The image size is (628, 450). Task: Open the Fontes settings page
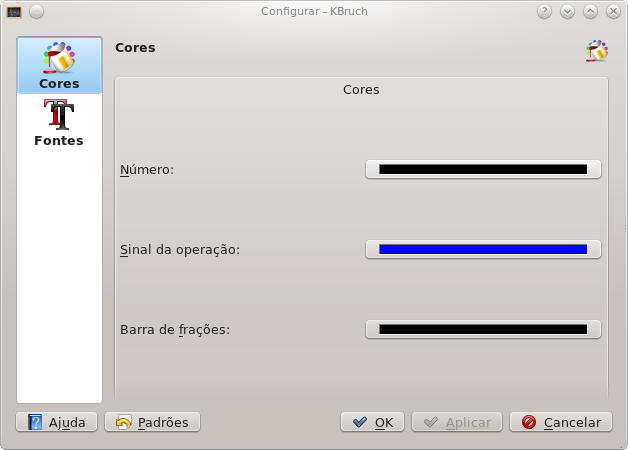tap(59, 123)
